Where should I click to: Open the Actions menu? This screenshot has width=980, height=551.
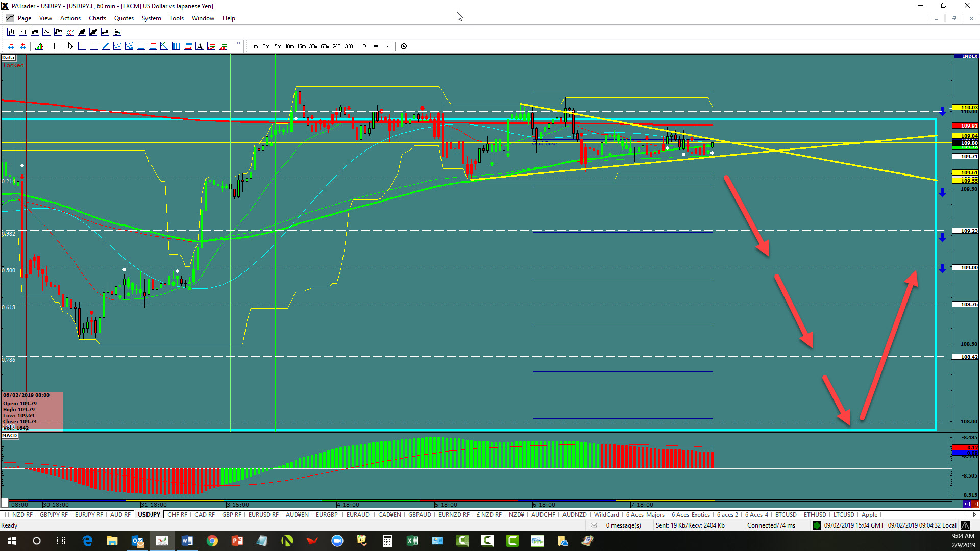point(70,18)
